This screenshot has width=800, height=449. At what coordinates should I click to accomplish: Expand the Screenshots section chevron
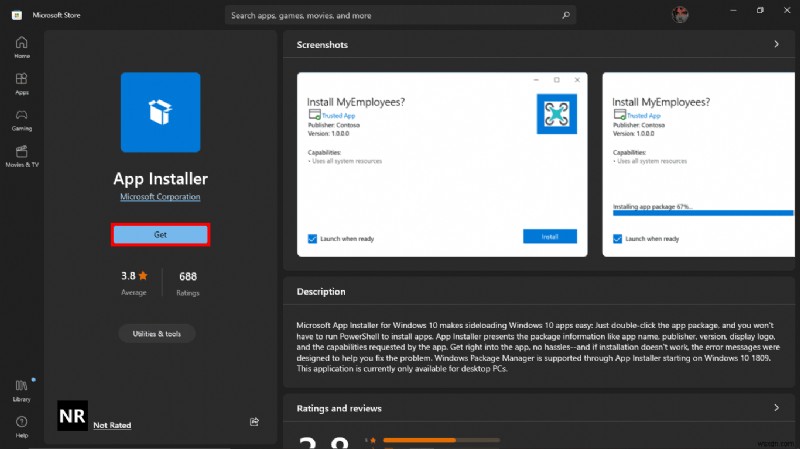click(777, 44)
